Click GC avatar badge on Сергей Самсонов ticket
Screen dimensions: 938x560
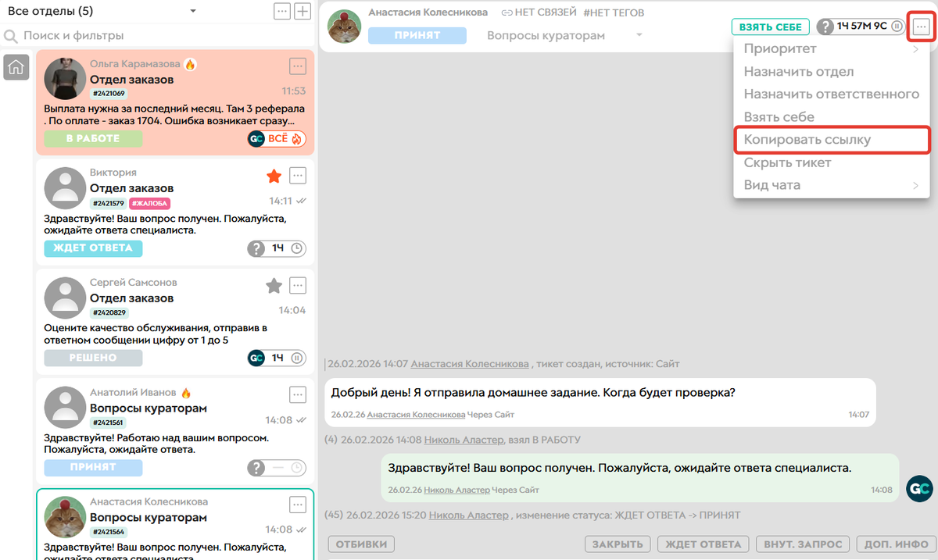[x=256, y=358]
